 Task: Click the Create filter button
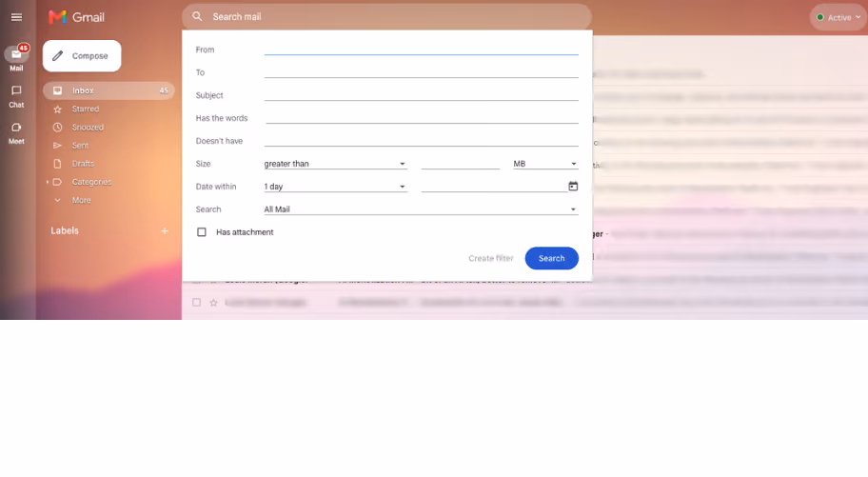tap(491, 258)
